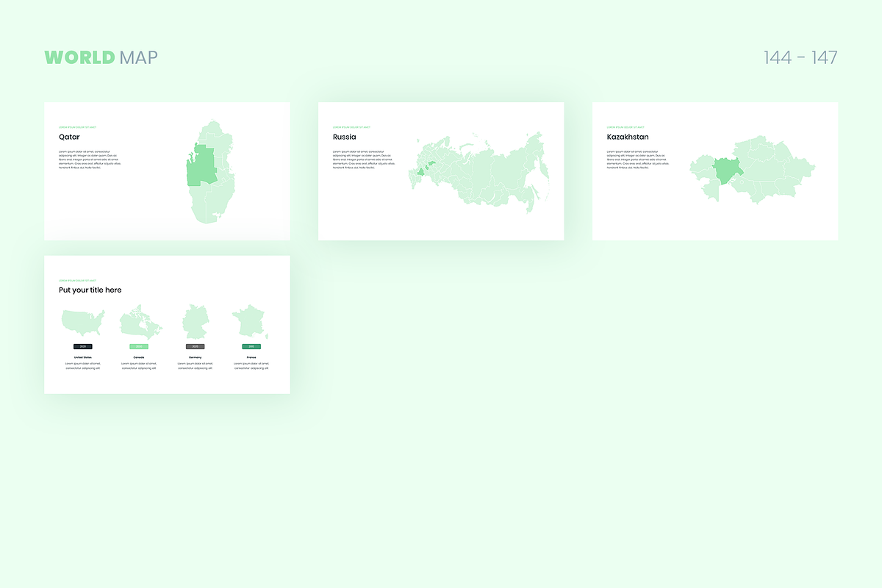
Task: Click the 'Canada' label
Action: [139, 357]
